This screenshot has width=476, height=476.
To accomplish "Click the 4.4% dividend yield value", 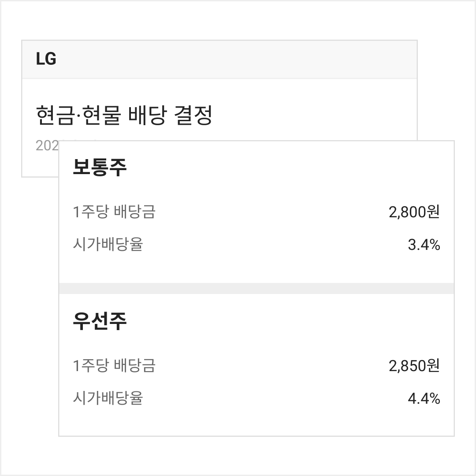I will coord(424,398).
